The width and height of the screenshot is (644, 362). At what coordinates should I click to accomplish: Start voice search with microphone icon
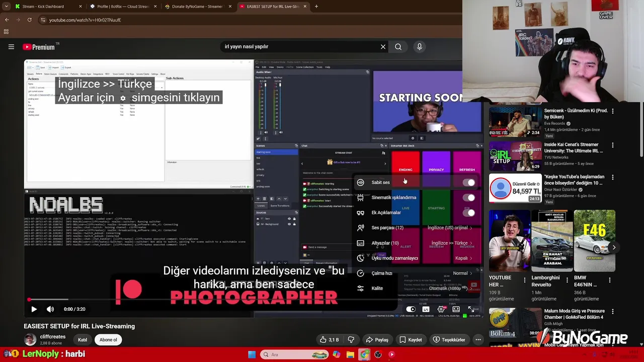coord(419,47)
